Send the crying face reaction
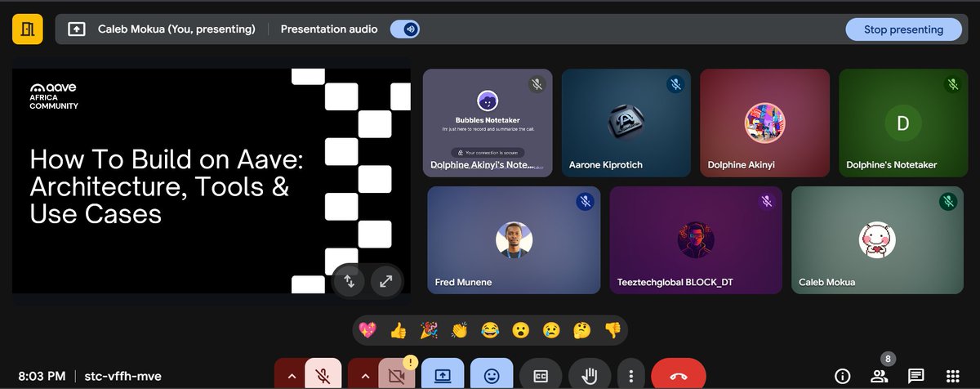The image size is (980, 389). (551, 331)
